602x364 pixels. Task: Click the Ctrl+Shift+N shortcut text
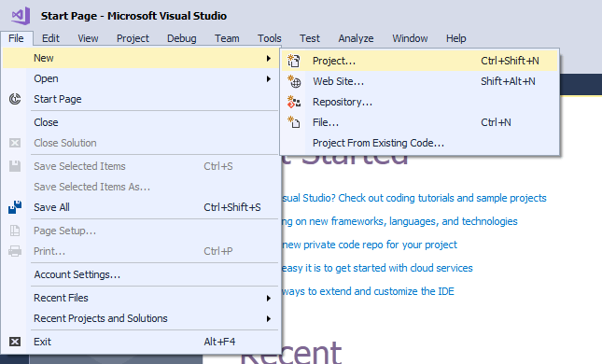pyautogui.click(x=510, y=61)
